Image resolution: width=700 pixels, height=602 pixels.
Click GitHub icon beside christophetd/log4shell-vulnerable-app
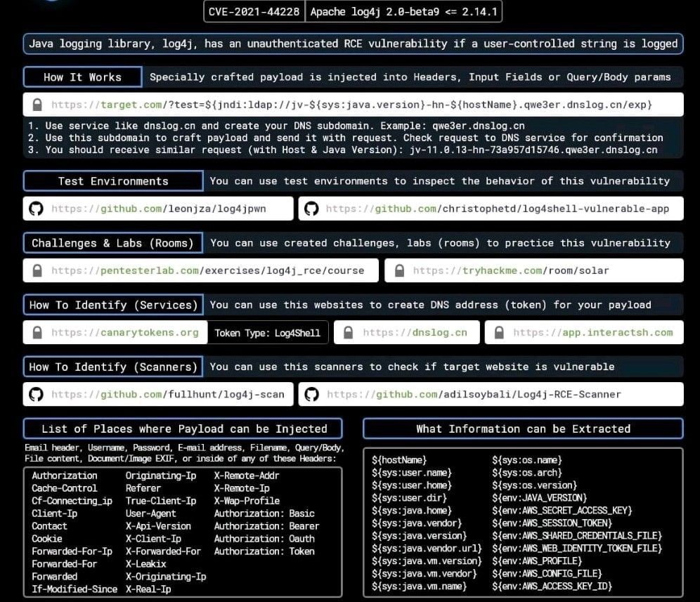pyautogui.click(x=311, y=209)
